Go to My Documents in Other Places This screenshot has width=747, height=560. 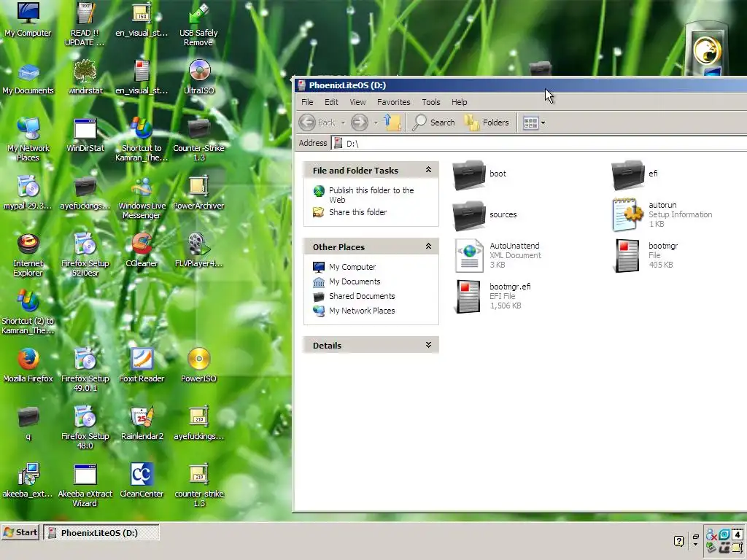(x=355, y=281)
